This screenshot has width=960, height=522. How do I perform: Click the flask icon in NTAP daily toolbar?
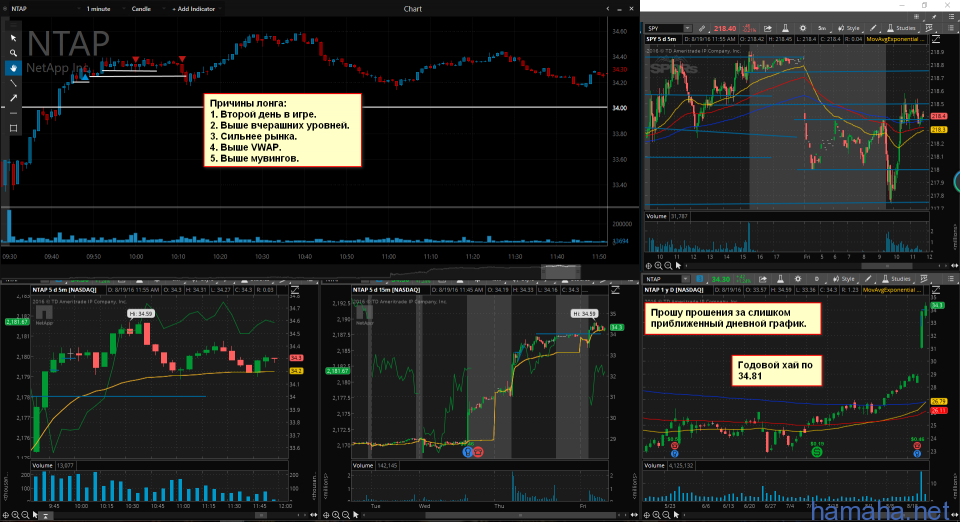pos(780,279)
